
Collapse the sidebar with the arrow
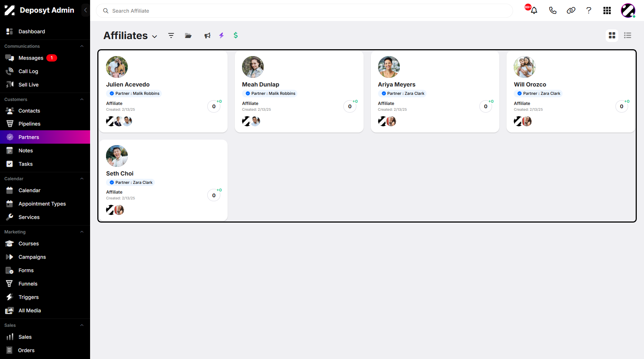(85, 10)
